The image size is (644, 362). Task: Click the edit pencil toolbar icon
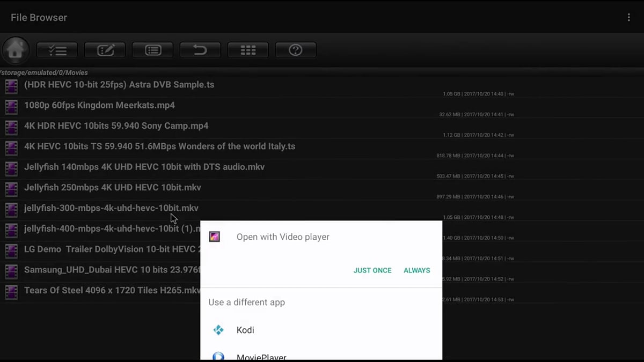click(105, 50)
